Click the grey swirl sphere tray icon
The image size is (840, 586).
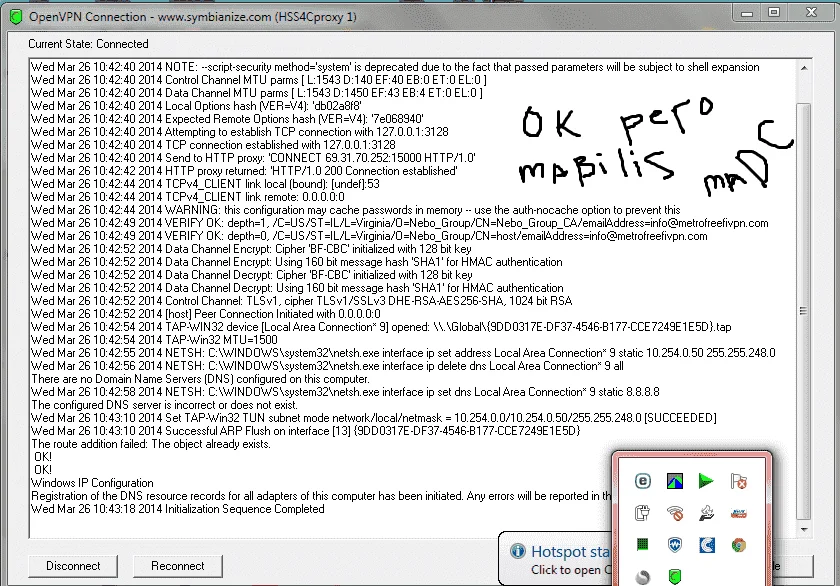point(643,577)
